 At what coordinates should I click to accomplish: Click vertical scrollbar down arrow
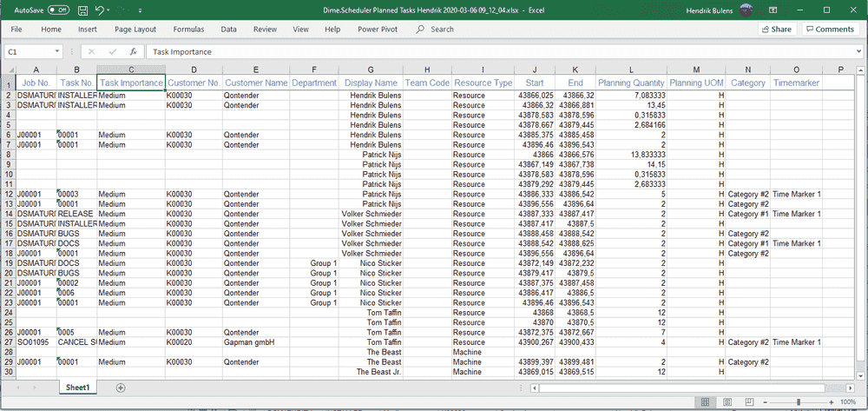click(x=860, y=375)
